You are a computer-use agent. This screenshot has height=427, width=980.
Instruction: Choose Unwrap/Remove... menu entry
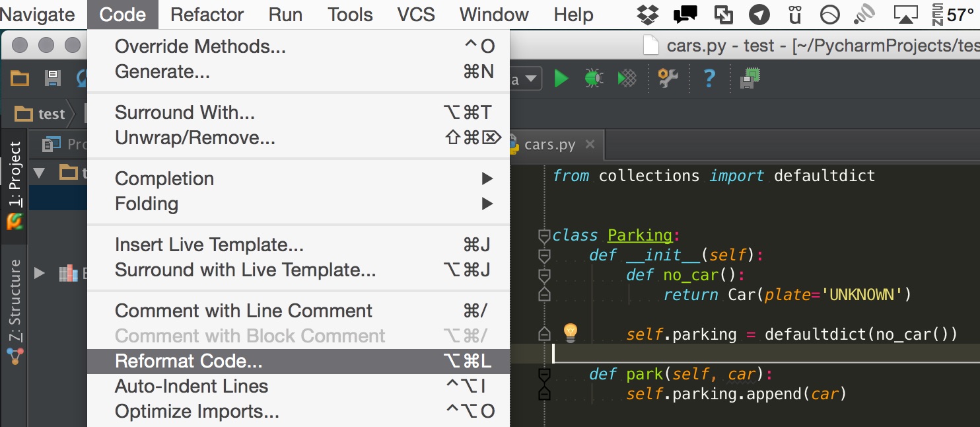pyautogui.click(x=298, y=137)
